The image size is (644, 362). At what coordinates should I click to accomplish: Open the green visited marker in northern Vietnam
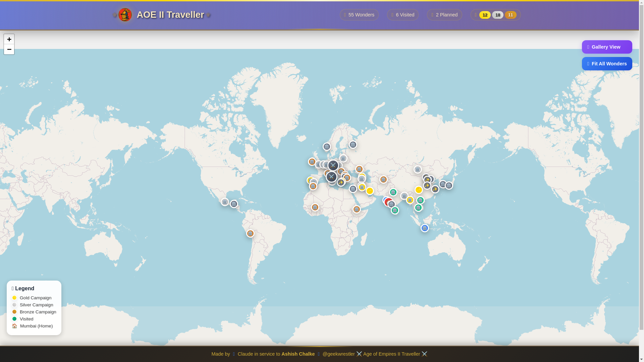pos(420,200)
